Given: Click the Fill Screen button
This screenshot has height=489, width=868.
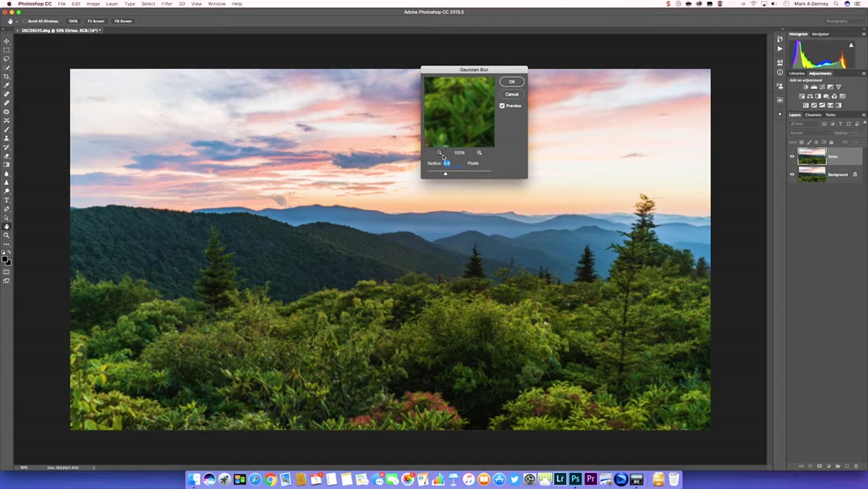Looking at the screenshot, I should [123, 21].
